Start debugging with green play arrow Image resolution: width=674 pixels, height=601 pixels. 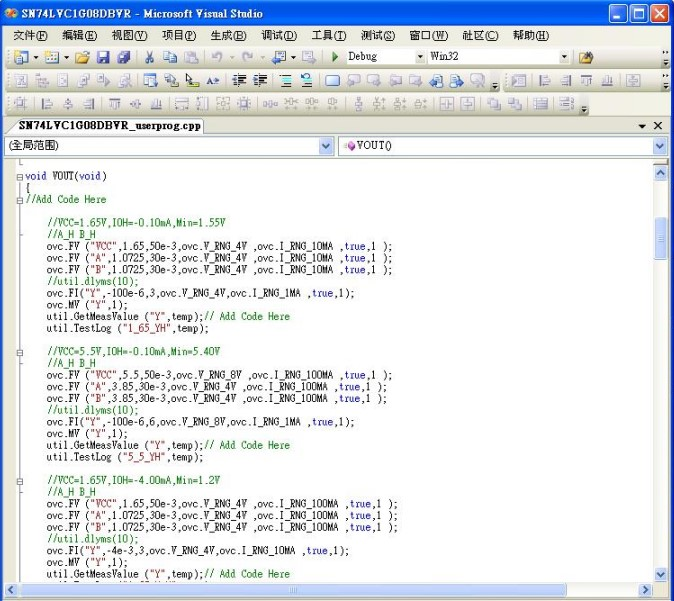335,57
